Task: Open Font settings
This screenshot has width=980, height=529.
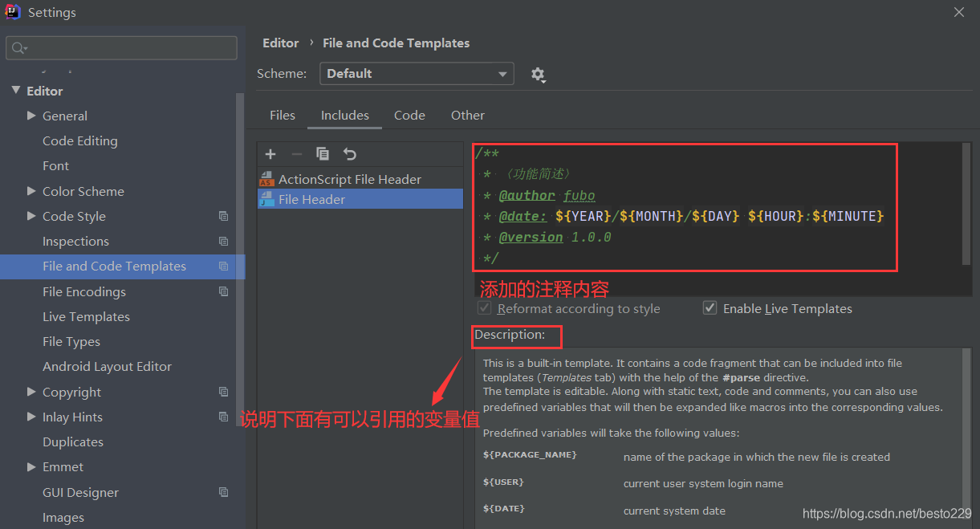Action: (56, 165)
